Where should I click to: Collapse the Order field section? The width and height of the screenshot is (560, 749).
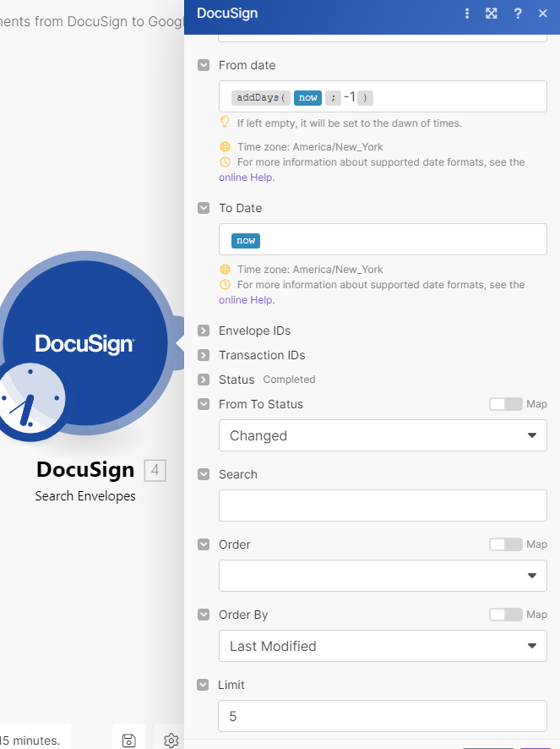coord(204,544)
